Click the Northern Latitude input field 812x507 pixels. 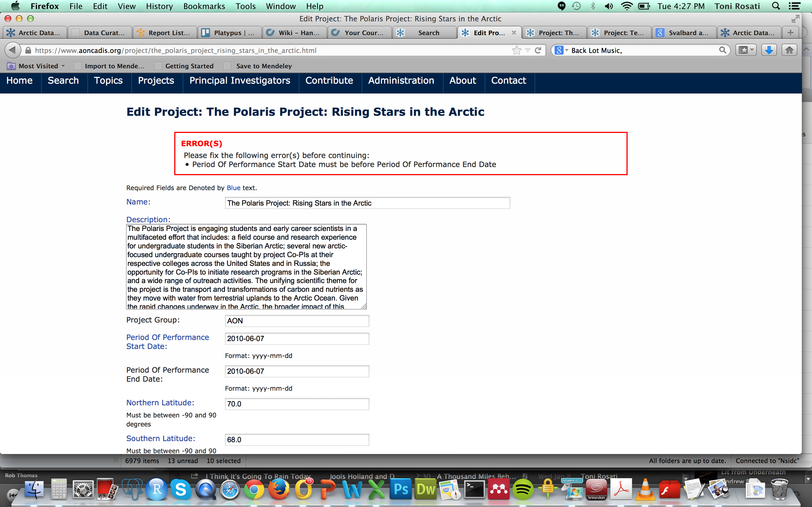(x=297, y=404)
